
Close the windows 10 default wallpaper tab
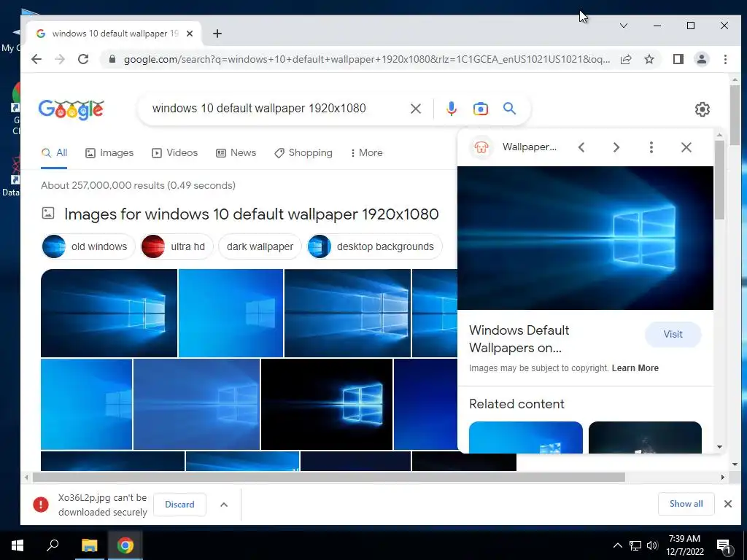(x=190, y=34)
